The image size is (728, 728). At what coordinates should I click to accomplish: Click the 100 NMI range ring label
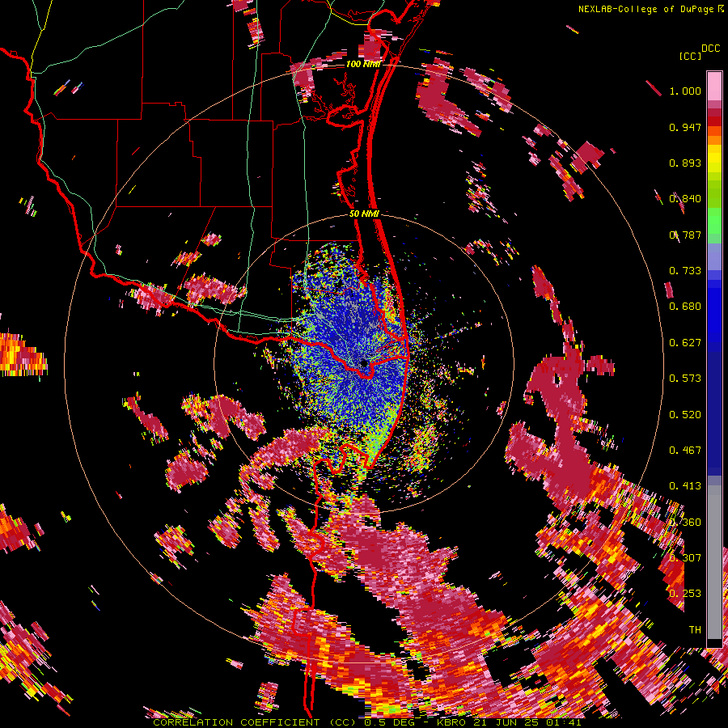(363, 64)
